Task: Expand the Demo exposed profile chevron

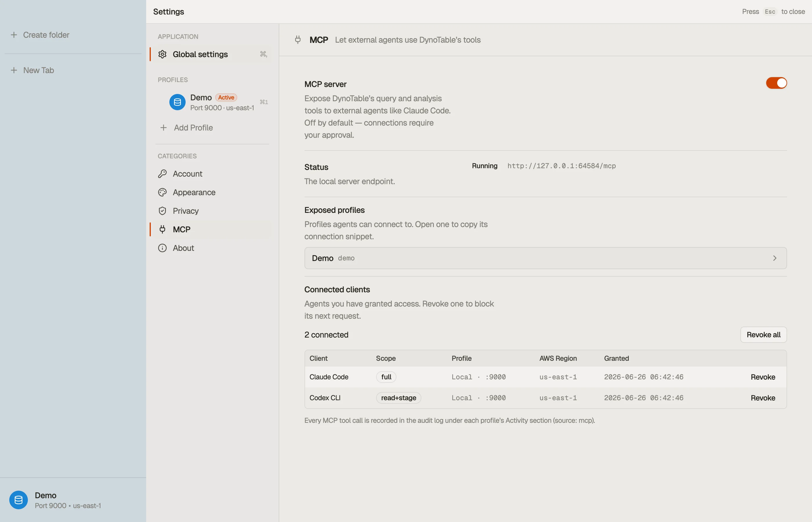Action: (774, 258)
